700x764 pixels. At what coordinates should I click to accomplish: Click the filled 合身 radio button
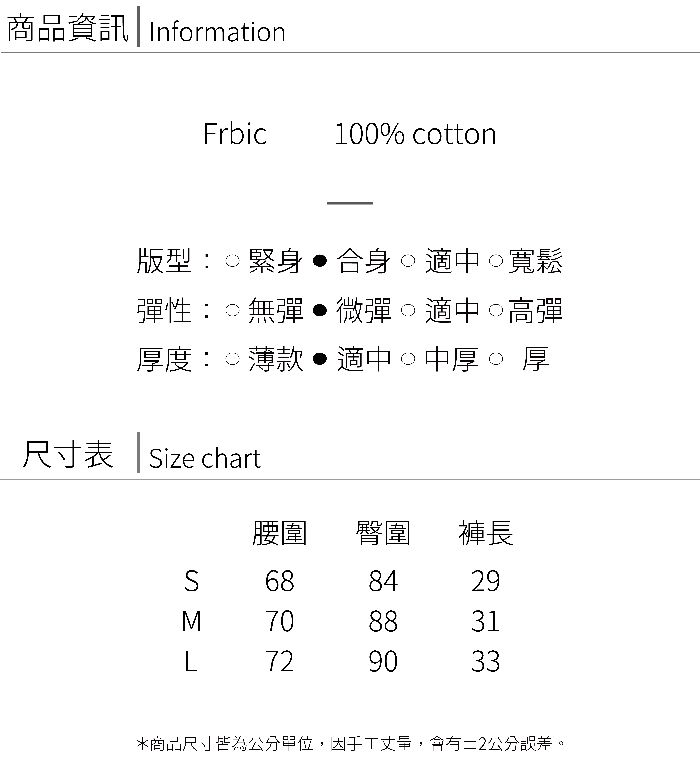pyautogui.click(x=320, y=261)
